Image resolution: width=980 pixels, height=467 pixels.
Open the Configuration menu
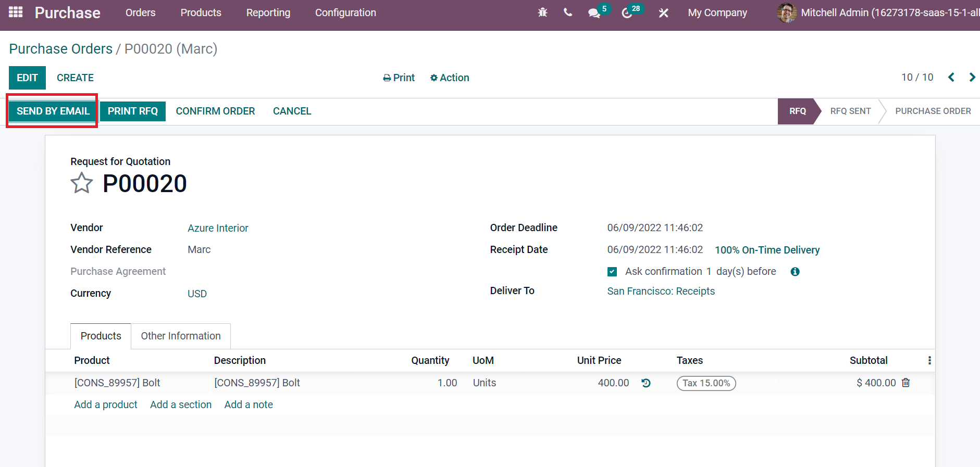pyautogui.click(x=345, y=12)
